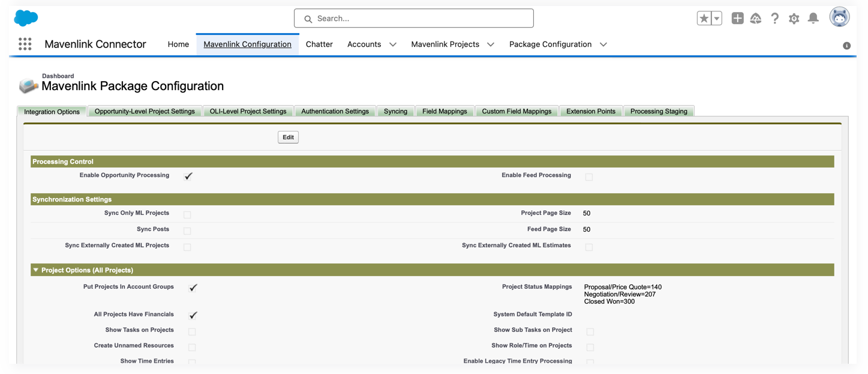Image resolution: width=868 pixels, height=374 pixels.
Task: Click the Negotiation/Review=207 mapping text
Action: [x=620, y=294]
